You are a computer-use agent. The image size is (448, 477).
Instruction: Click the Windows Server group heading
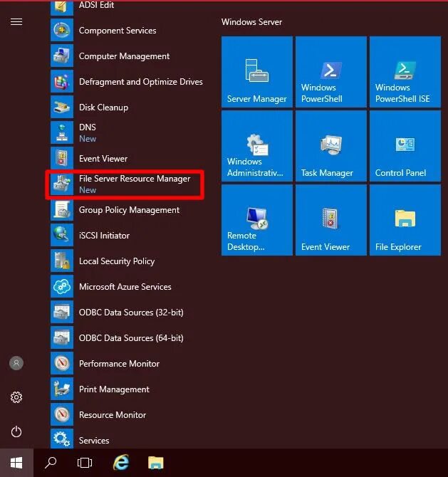coord(251,22)
